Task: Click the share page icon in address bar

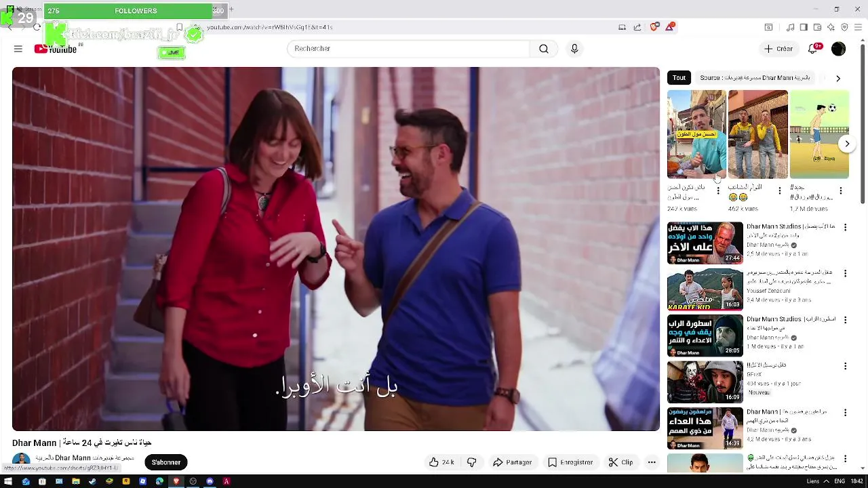Action: (637, 27)
